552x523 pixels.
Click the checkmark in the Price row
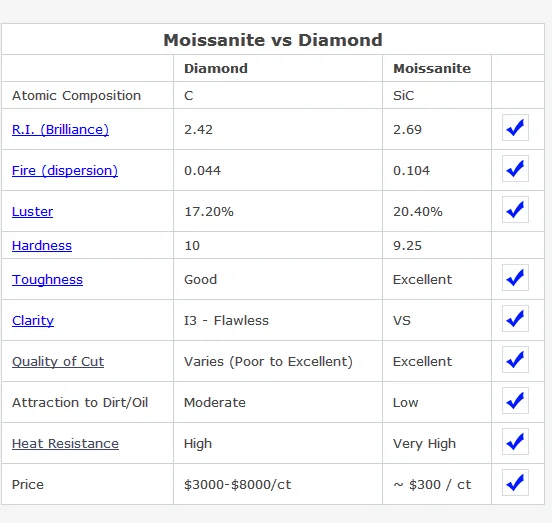515,483
